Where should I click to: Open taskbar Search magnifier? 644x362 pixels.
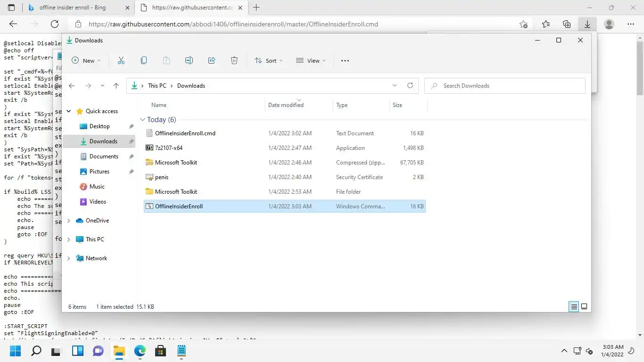pyautogui.click(x=36, y=351)
